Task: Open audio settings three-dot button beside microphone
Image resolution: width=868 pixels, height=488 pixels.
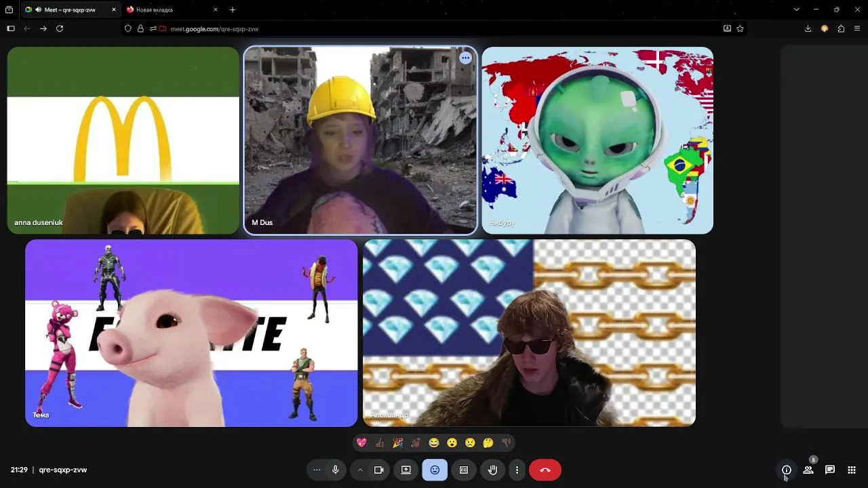Action: [x=317, y=470]
